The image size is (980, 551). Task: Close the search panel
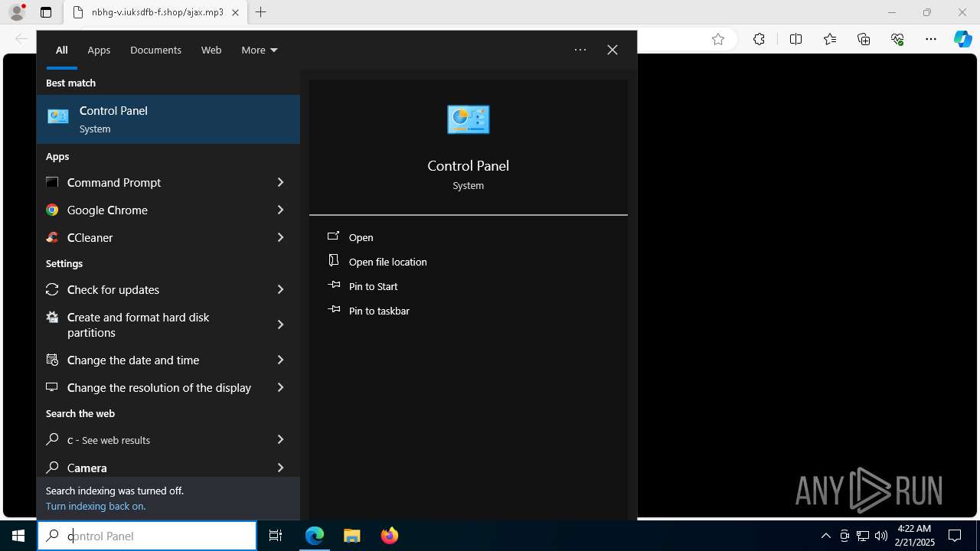coord(612,50)
